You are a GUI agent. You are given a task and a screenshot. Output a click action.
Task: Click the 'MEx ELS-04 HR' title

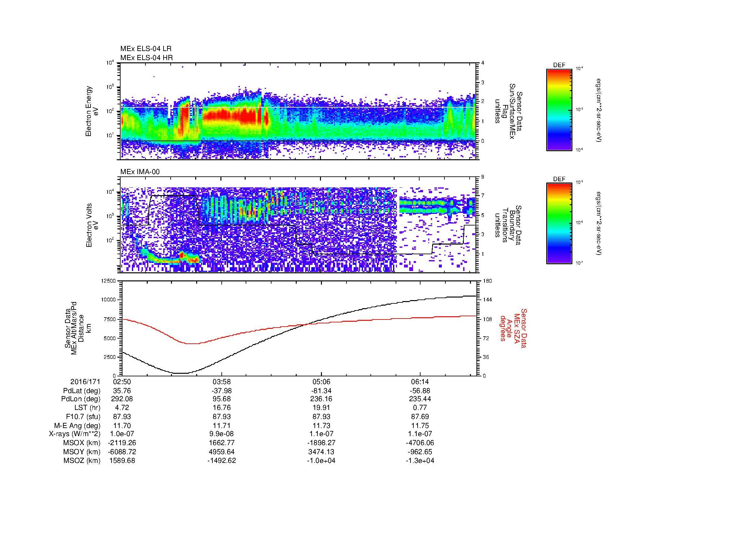[146, 58]
